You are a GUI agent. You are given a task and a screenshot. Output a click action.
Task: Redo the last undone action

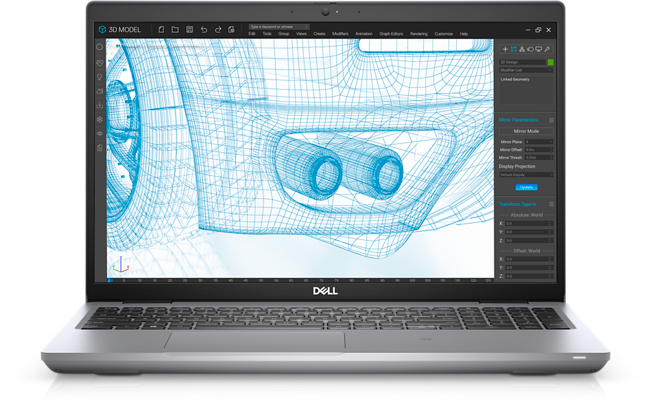[x=218, y=29]
